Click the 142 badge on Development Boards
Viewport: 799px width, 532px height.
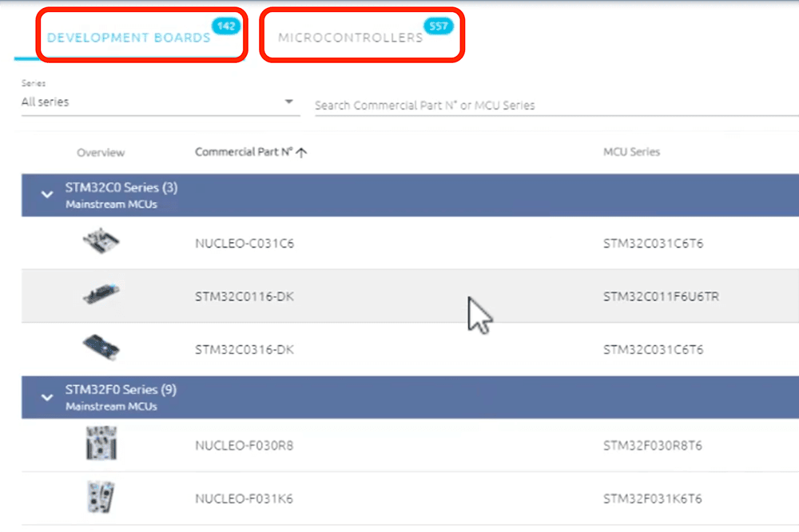226,26
